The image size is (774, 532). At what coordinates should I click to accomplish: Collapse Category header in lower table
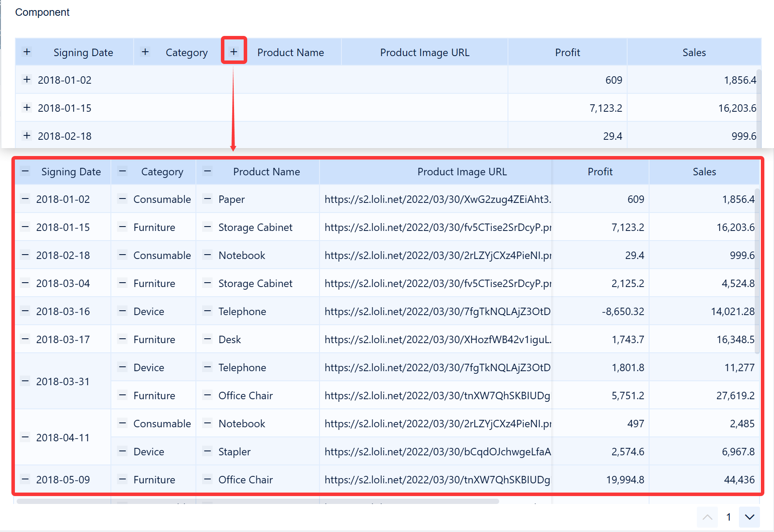[123, 171]
